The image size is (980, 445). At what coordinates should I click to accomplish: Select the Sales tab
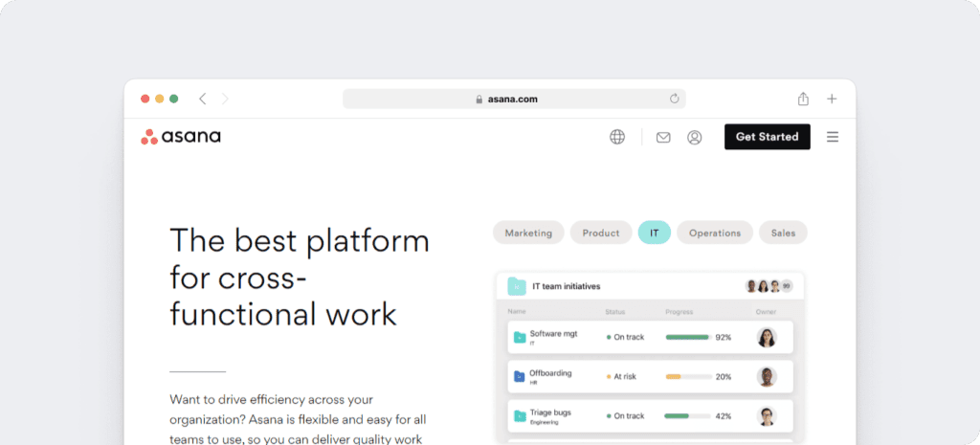[783, 233]
